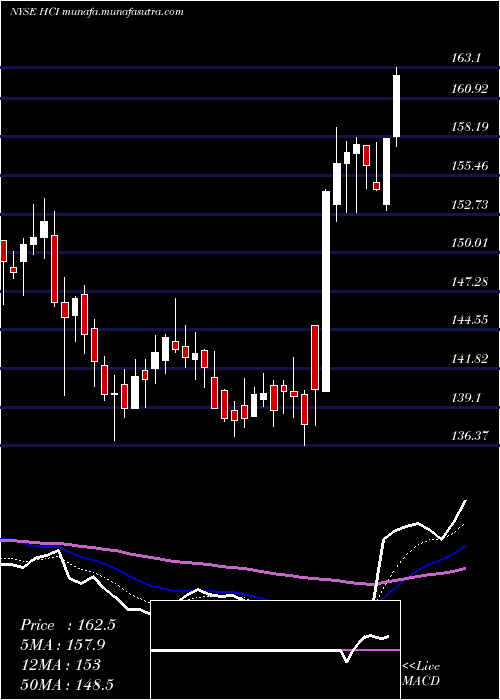The height and width of the screenshot is (700, 500).
Task: Select the 139.1 price axis label
Action: pyautogui.click(x=467, y=397)
